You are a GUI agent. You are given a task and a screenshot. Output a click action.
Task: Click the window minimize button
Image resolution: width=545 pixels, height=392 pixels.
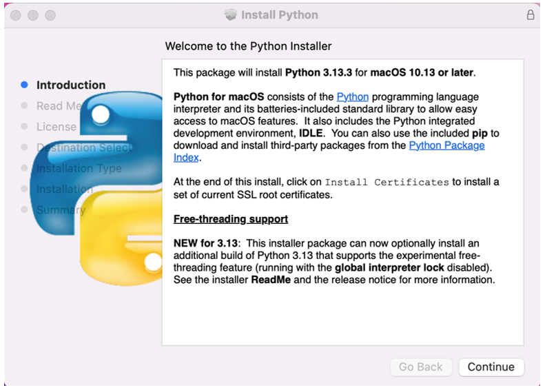(x=33, y=15)
